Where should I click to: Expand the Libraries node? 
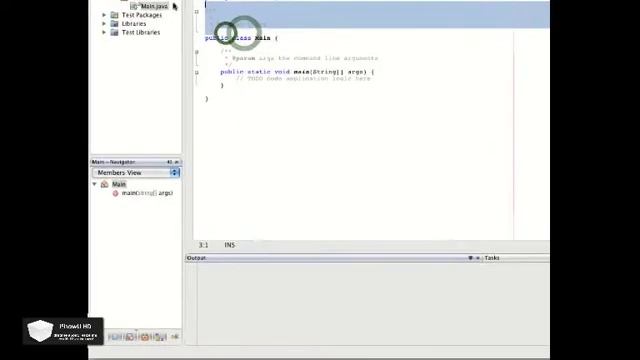(x=104, y=24)
